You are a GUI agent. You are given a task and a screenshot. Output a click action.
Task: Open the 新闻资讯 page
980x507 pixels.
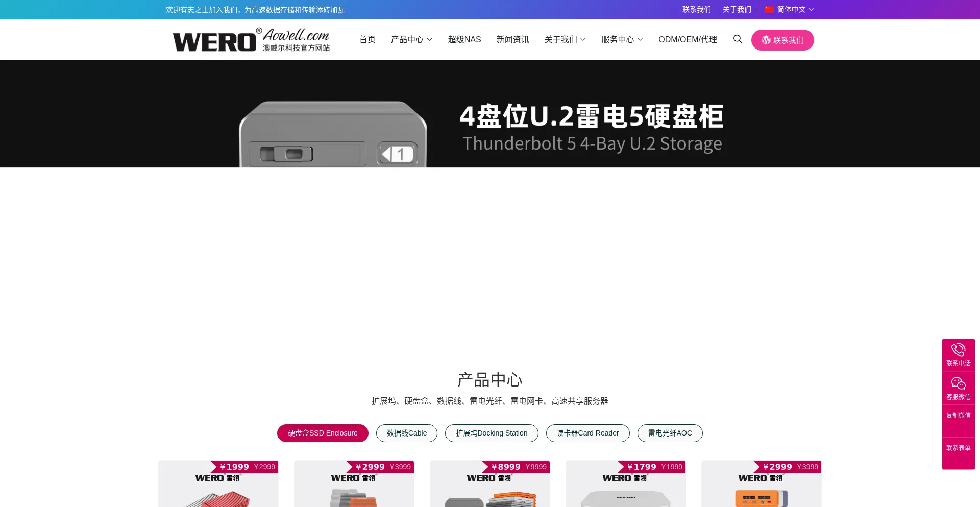coord(512,39)
